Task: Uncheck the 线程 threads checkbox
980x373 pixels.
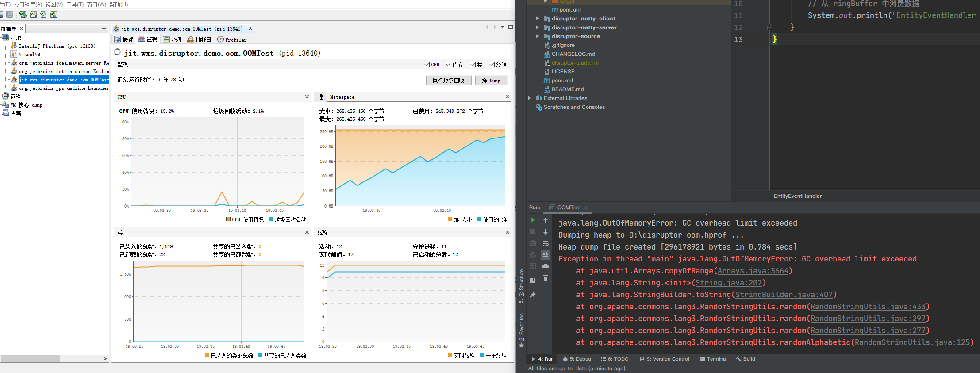Action: click(x=492, y=65)
